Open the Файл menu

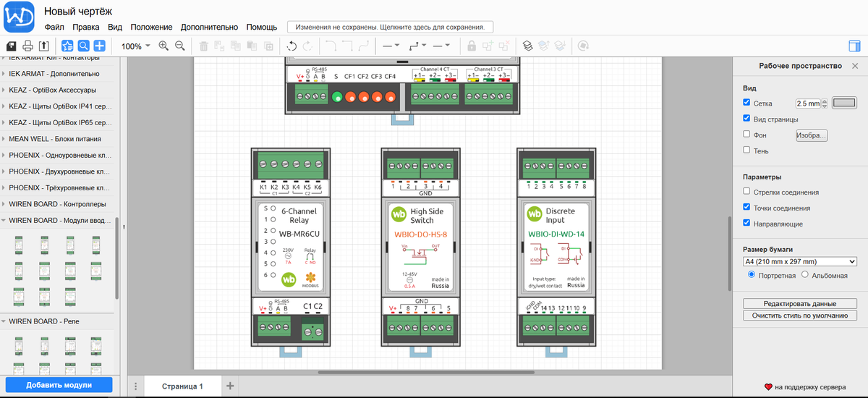[54, 27]
